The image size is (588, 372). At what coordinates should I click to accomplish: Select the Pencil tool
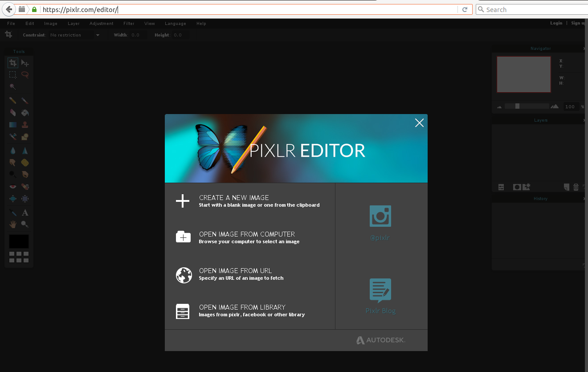click(13, 101)
